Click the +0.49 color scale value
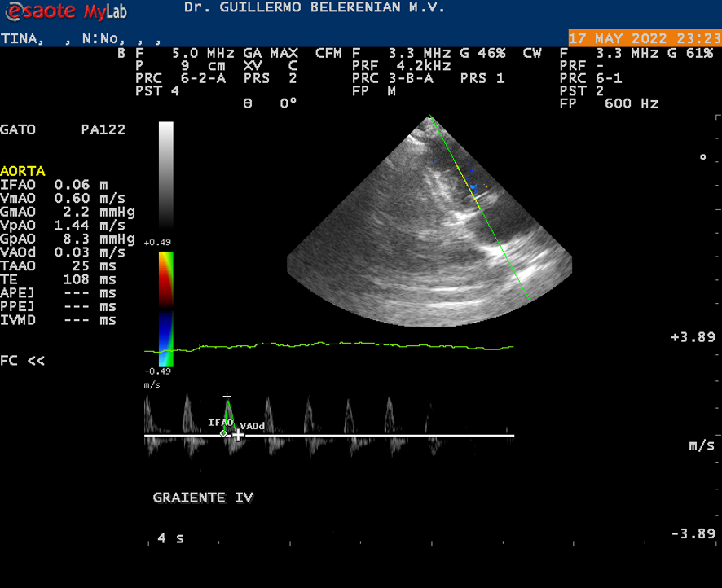 point(157,242)
